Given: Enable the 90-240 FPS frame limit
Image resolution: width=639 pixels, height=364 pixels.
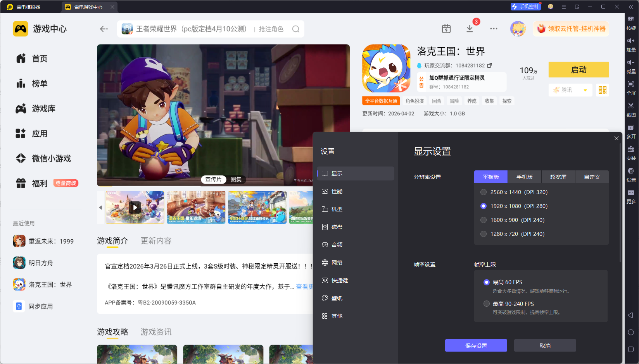Looking at the screenshot, I should (487, 304).
